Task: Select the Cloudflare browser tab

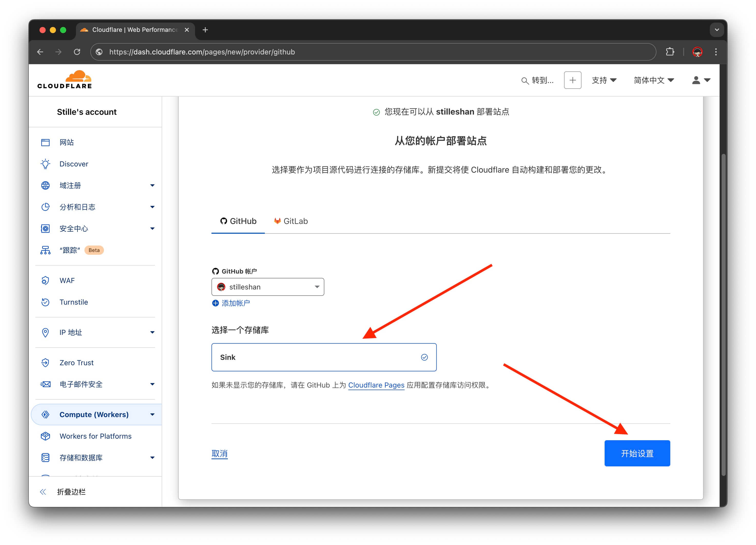Action: tap(135, 30)
